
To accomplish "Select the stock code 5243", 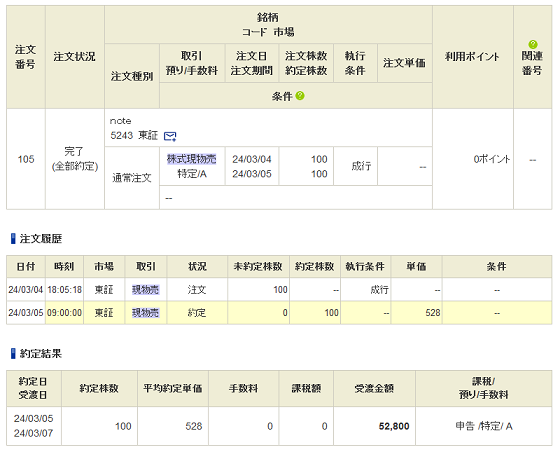I will point(121,136).
